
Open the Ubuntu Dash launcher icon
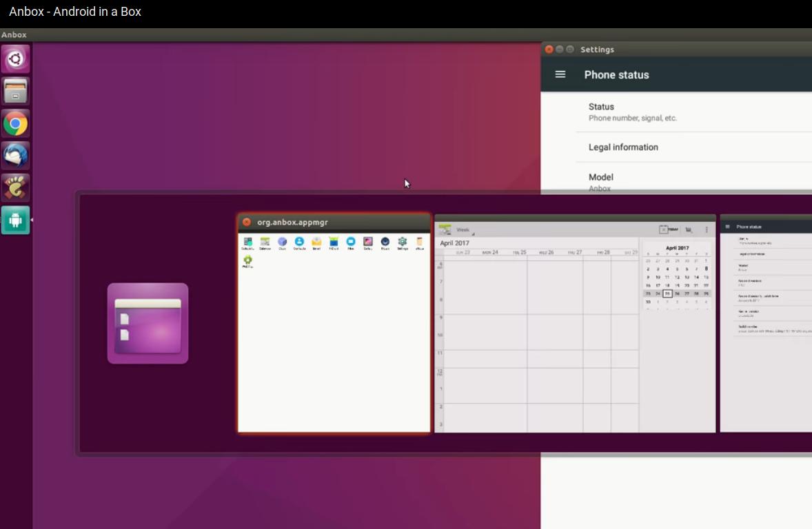[15, 59]
